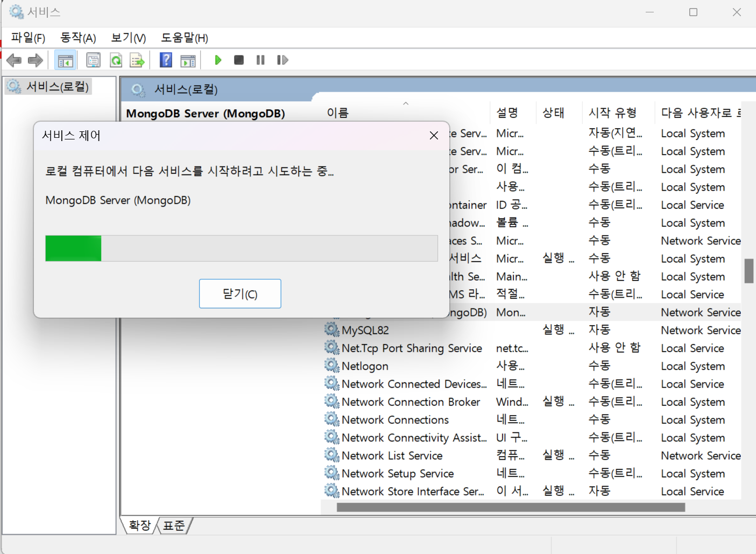Viewport: 756px width, 554px height.
Task: Select the gear icon for Netlogon
Action: (x=332, y=366)
